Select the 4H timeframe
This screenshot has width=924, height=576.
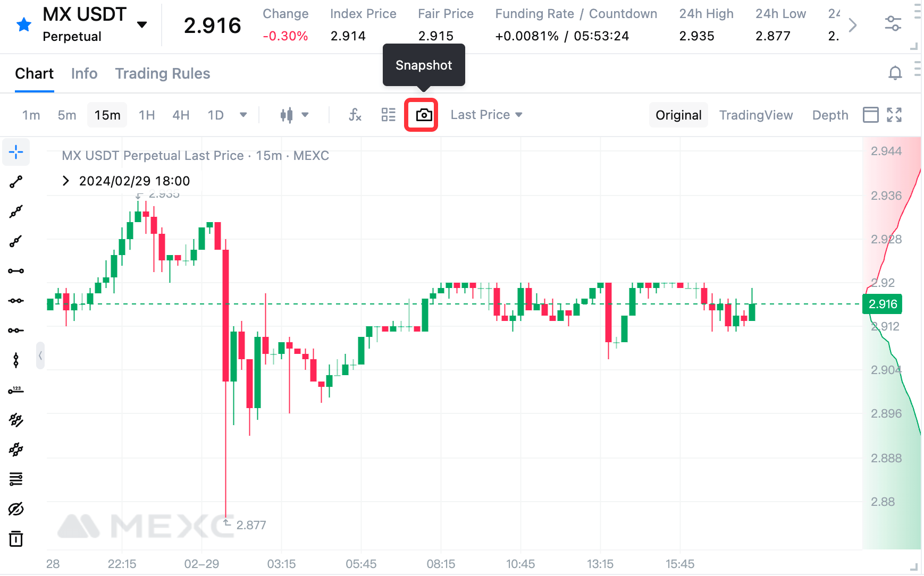pyautogui.click(x=181, y=115)
